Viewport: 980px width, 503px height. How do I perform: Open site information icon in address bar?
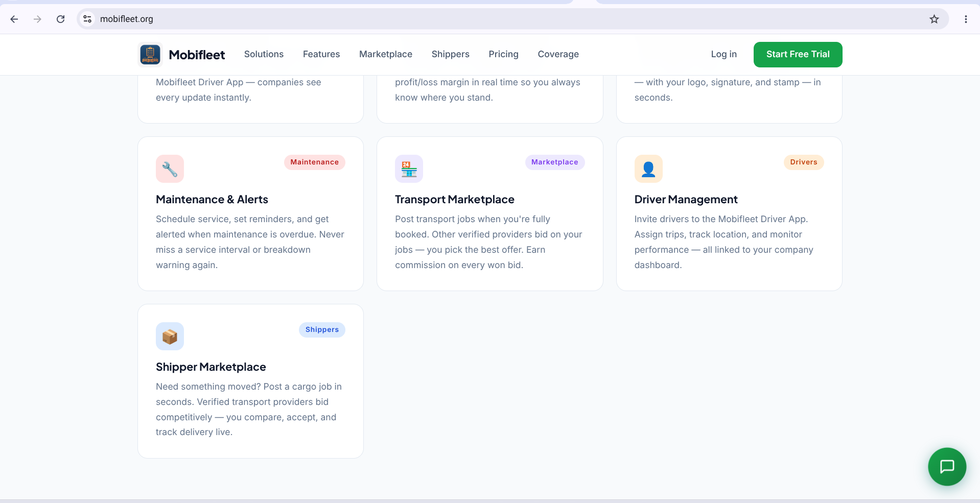pos(87,19)
